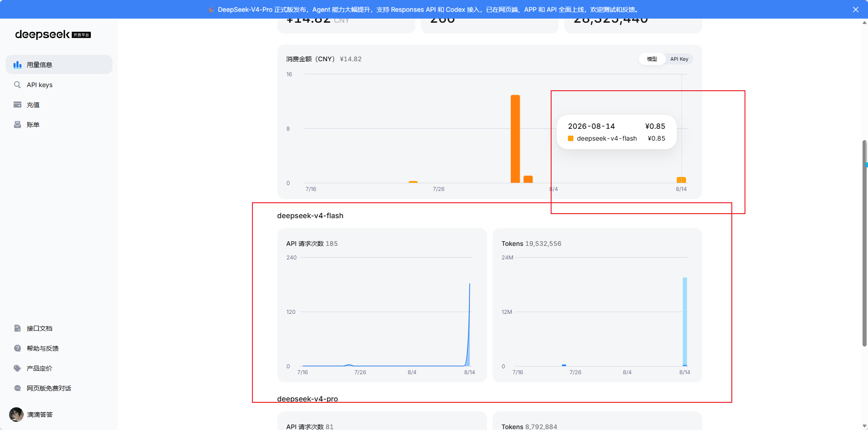Click the vertical page scrollbar thumb
Image resolution: width=868 pixels, height=430 pixels.
865,244
